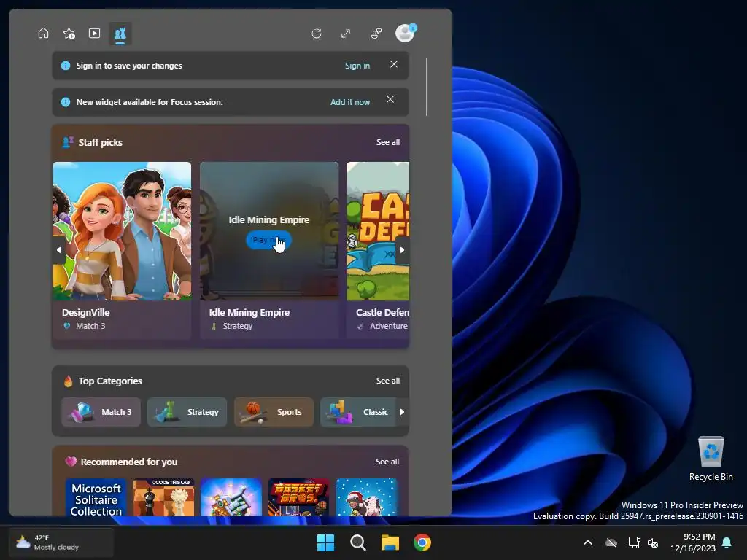Open File Explorer from taskbar
The width and height of the screenshot is (747, 560).
(x=390, y=542)
